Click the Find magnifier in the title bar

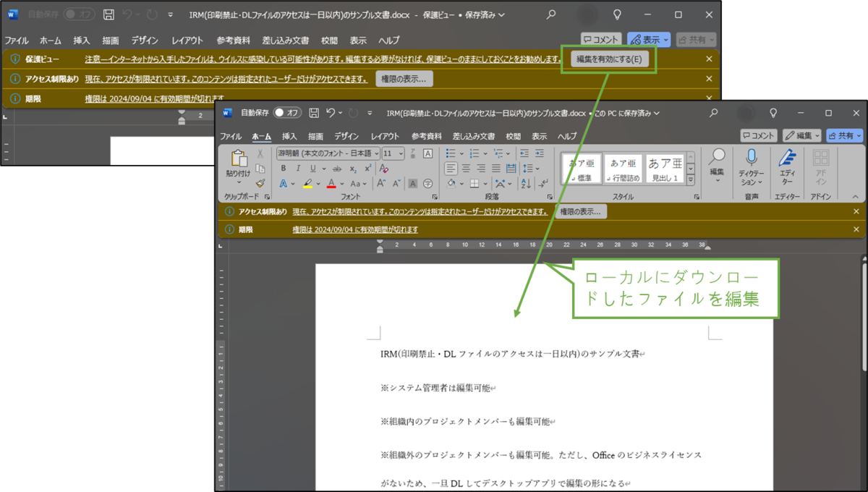tap(713, 113)
